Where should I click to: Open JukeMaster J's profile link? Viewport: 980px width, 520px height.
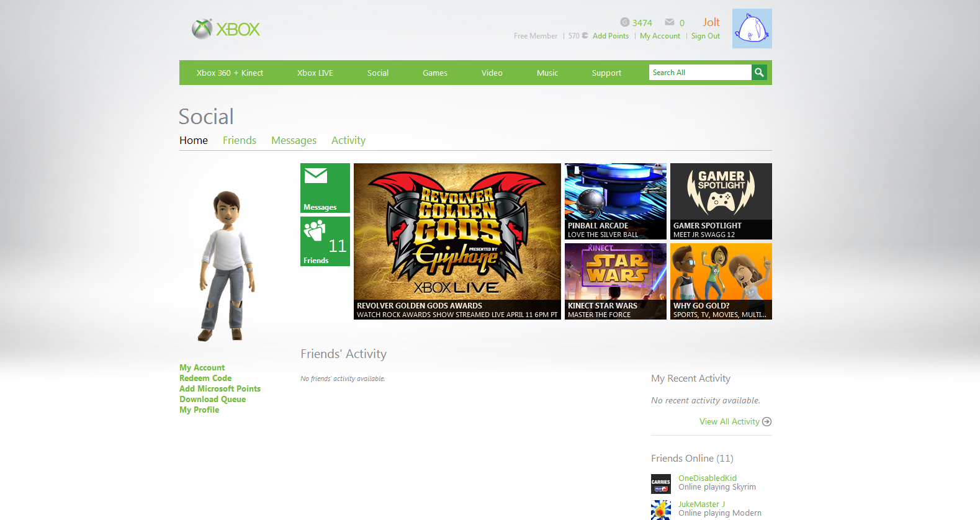701,504
